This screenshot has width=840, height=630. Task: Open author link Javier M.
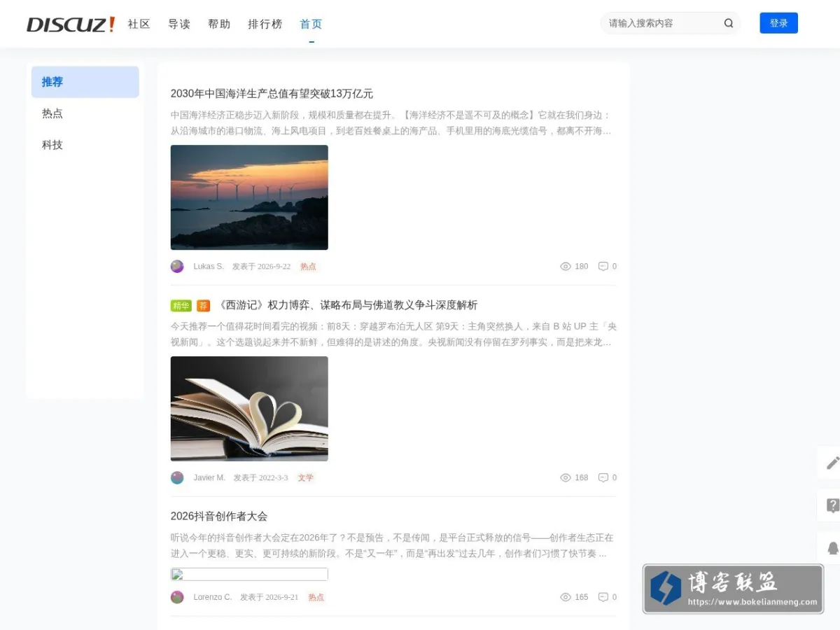coord(209,478)
